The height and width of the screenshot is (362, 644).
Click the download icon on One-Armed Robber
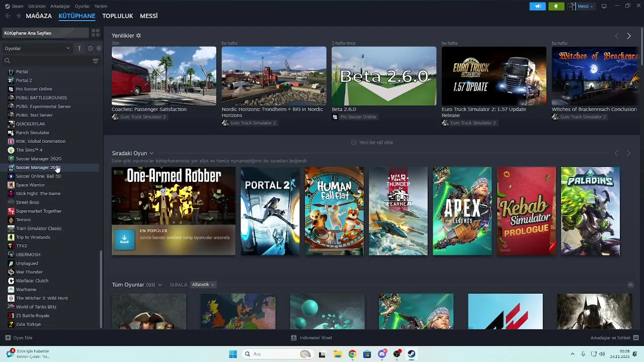point(124,240)
